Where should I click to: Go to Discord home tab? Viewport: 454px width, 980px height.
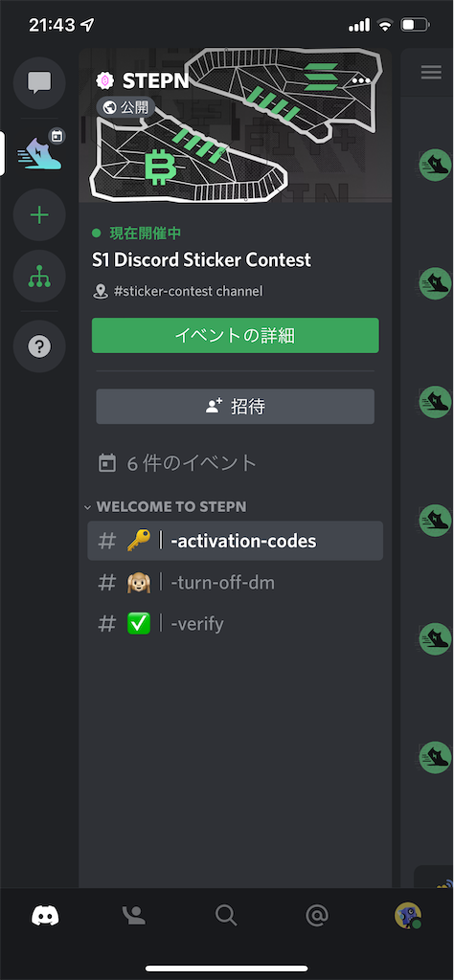45,916
